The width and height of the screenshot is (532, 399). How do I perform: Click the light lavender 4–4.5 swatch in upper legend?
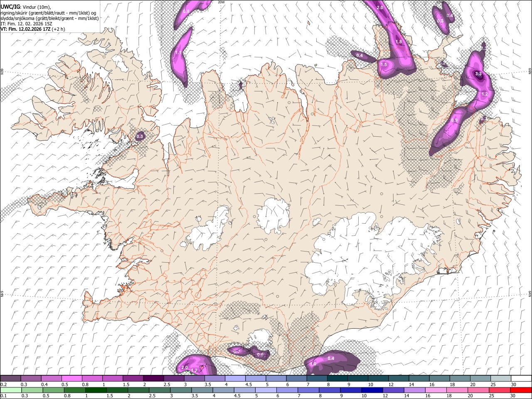[x=235, y=379]
